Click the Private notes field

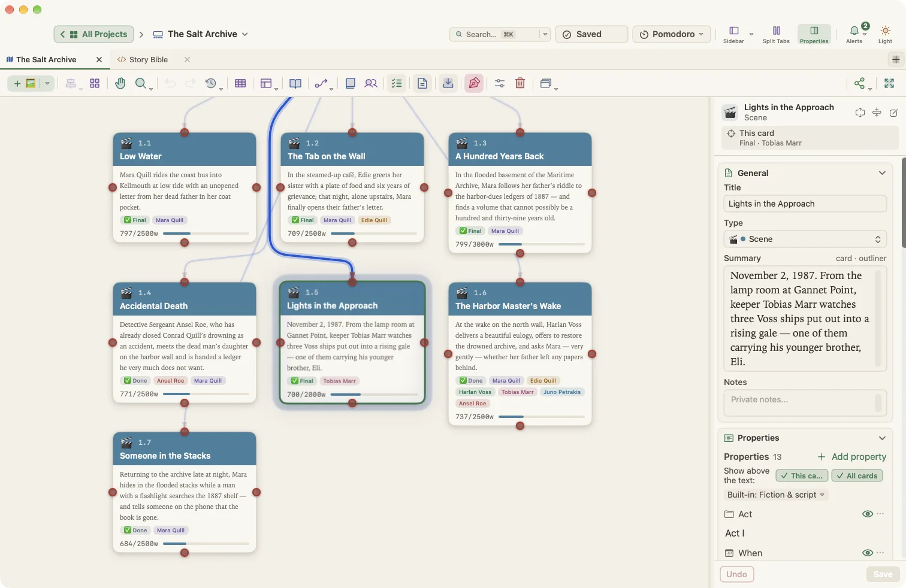pyautogui.click(x=805, y=403)
